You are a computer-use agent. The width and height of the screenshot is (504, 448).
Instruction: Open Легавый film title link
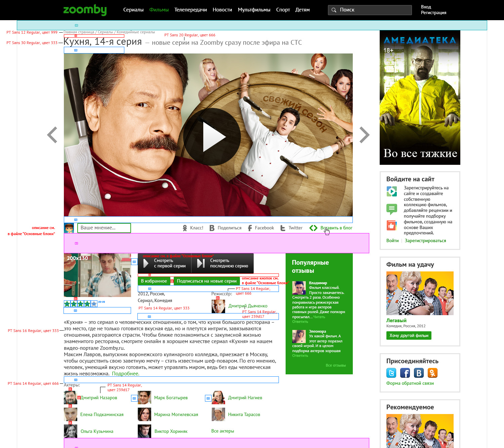(396, 321)
